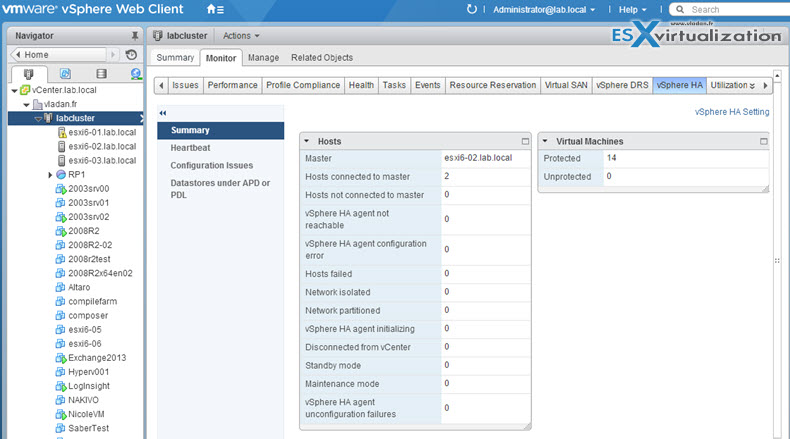Click the scrollbar up arrow on right
Viewport: 790px width, 439px height.
pos(777,76)
